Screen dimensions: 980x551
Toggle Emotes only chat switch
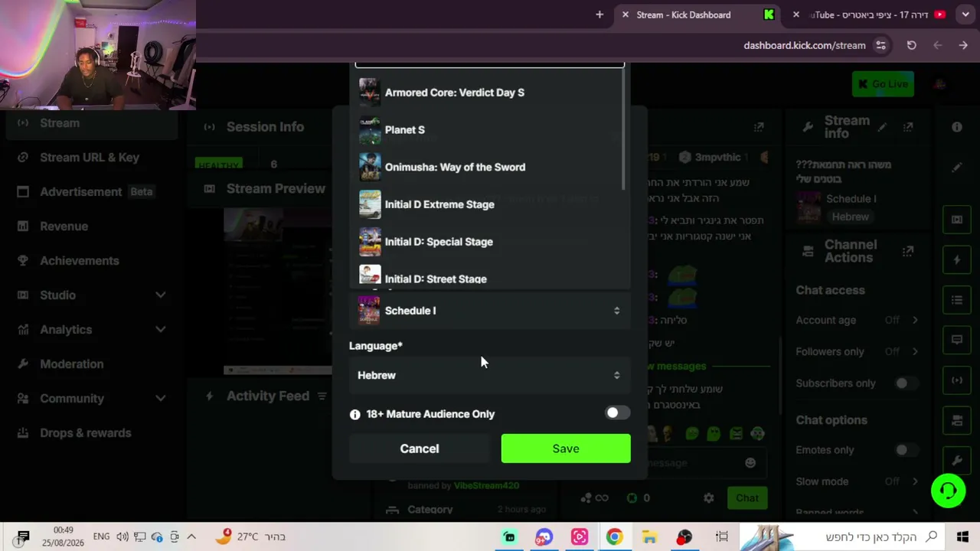[906, 450]
